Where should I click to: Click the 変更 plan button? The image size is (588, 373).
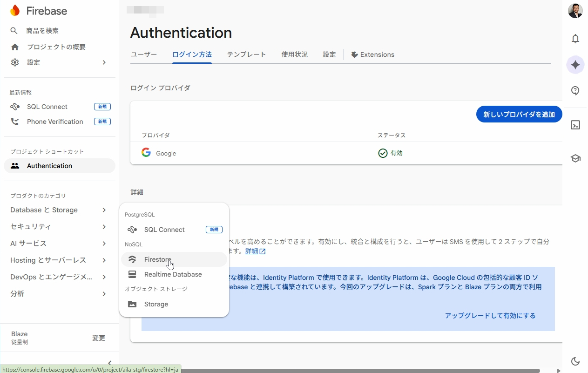[x=99, y=338]
